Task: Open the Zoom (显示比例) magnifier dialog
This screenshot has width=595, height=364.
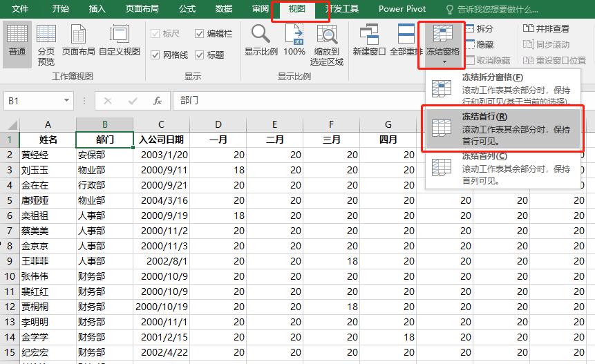Action: point(261,40)
